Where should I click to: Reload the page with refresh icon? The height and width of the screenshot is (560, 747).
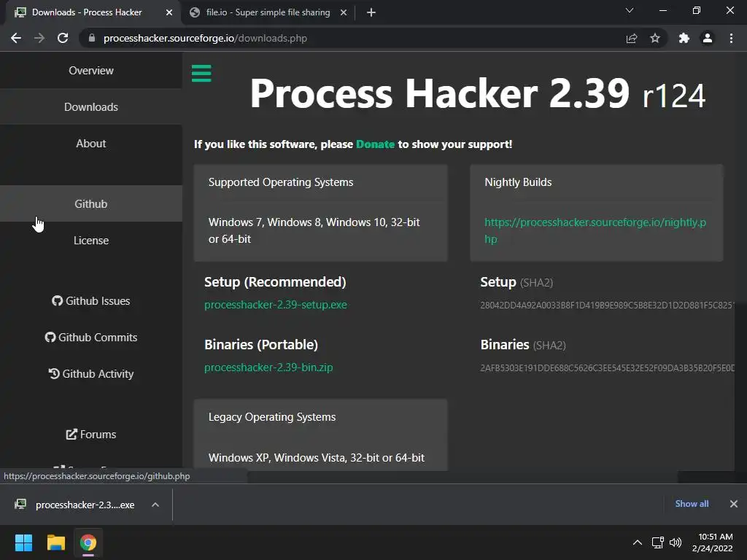tap(63, 38)
